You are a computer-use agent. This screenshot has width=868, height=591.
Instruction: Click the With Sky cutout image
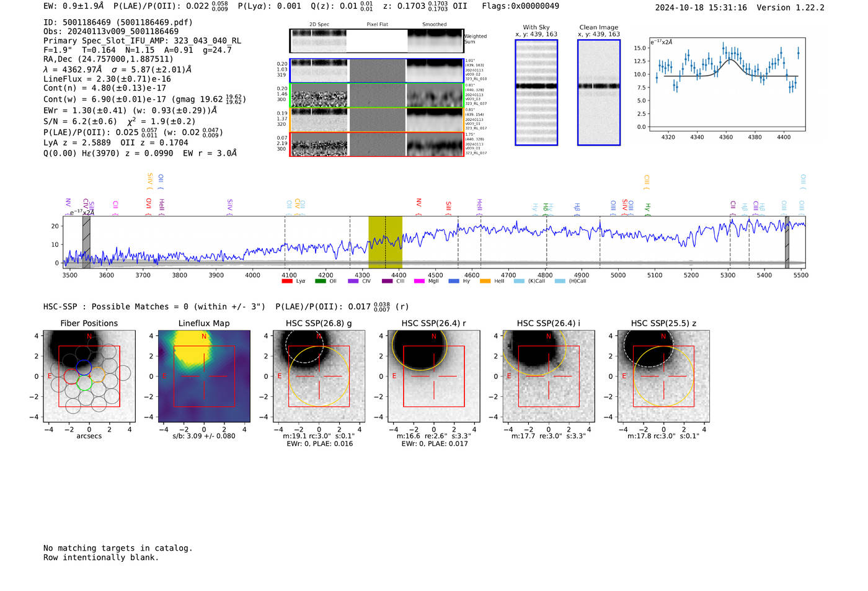tap(536, 92)
